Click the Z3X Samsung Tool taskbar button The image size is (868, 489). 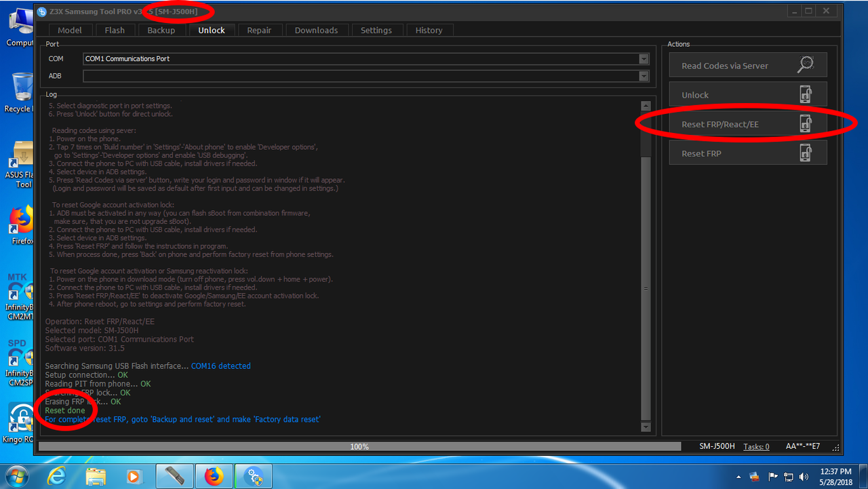pyautogui.click(x=254, y=476)
